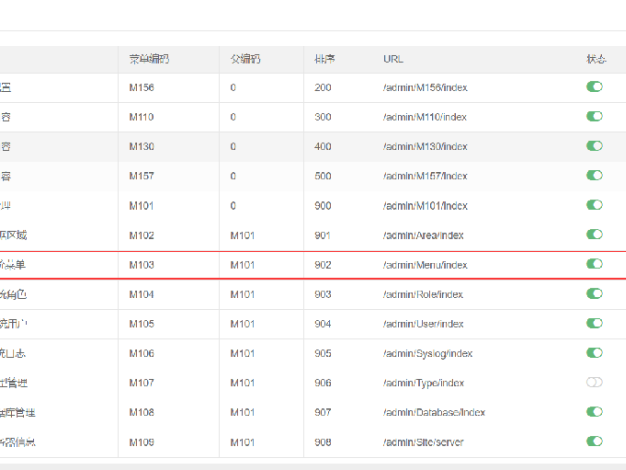Click the /admin/Area/index URL text
The image size is (626, 470).
pos(424,235)
